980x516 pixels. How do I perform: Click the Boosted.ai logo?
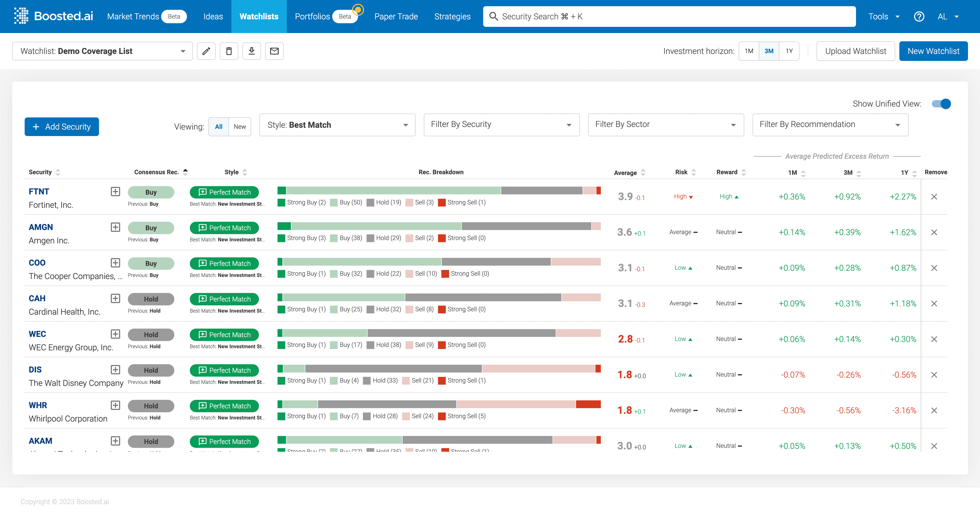(54, 16)
